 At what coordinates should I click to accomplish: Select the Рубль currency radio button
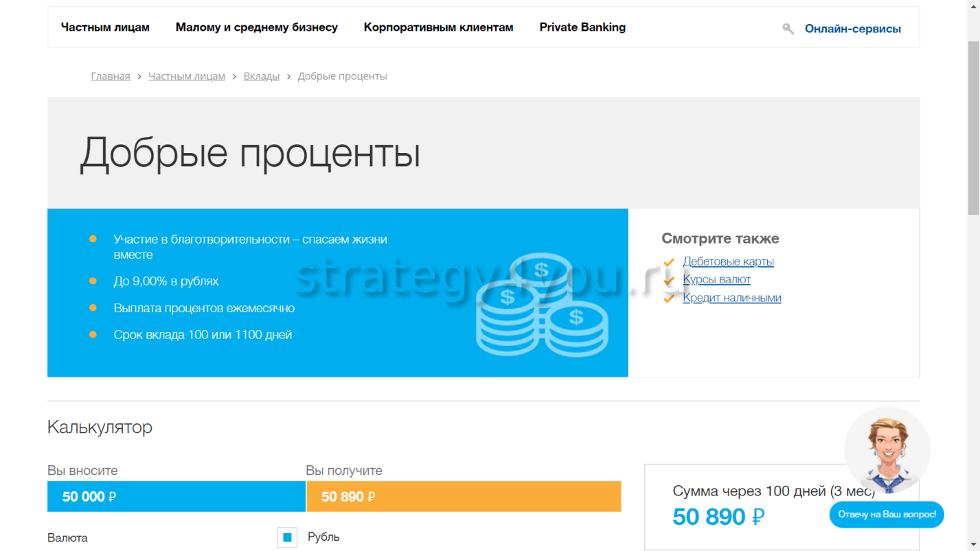[287, 537]
